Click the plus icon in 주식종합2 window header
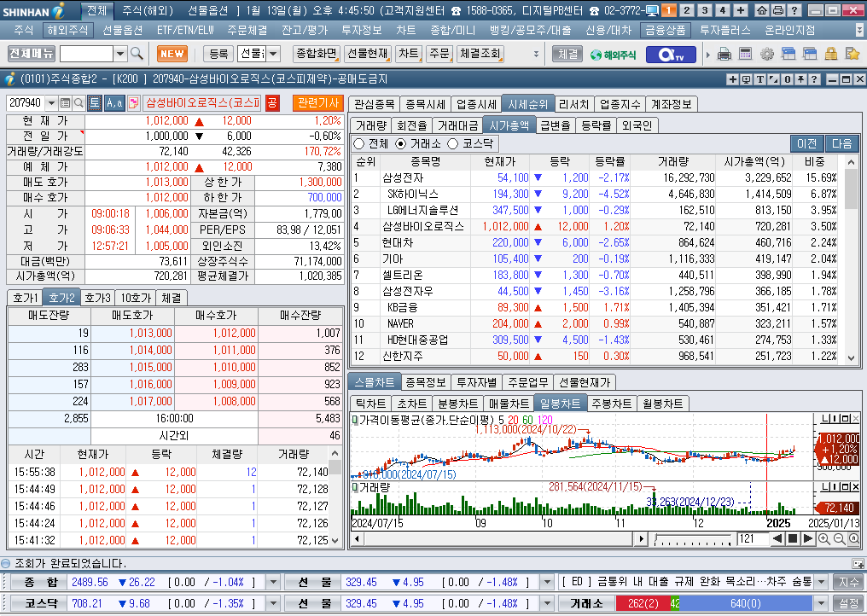Viewport: 867px width, 616px height. tap(733, 79)
